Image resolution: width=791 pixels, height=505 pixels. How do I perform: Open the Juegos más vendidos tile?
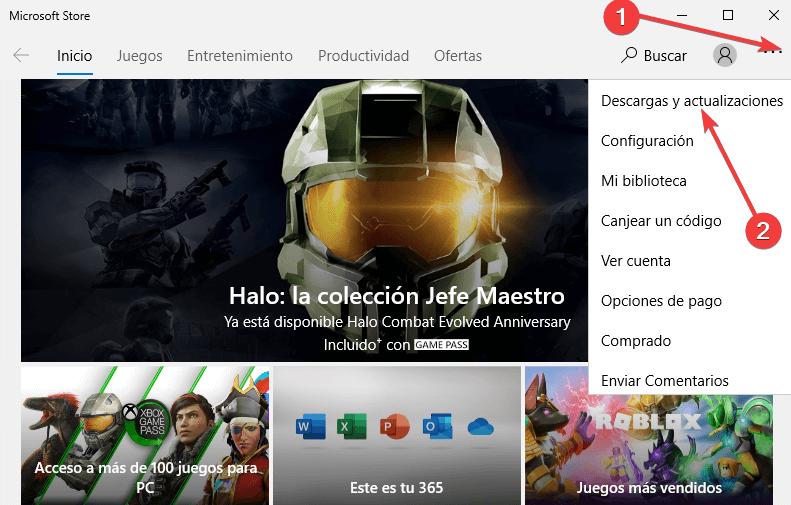pyautogui.click(x=649, y=449)
